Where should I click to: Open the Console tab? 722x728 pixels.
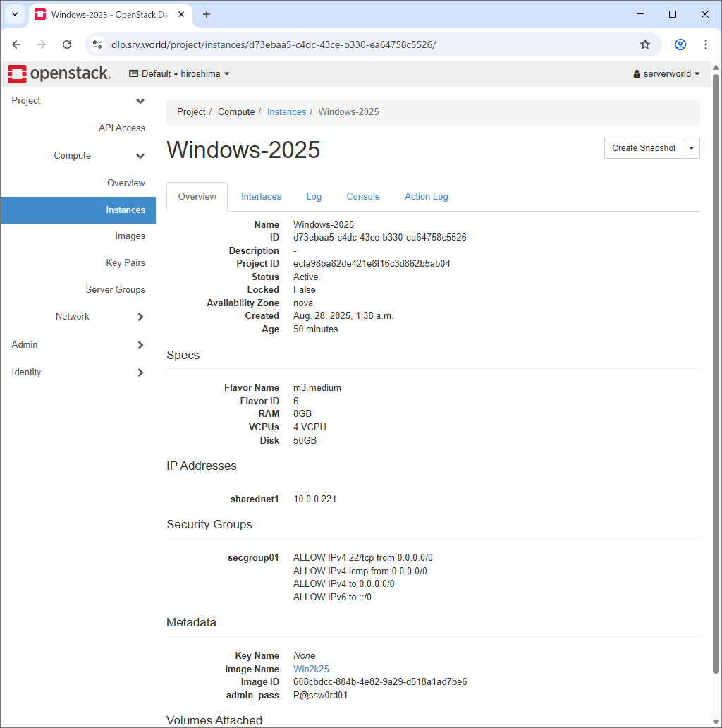(x=363, y=196)
